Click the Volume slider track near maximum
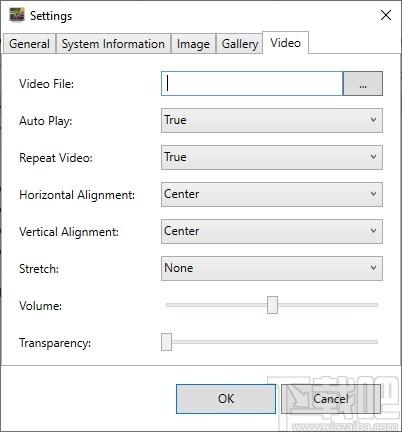This screenshot has height=432, width=402. (372, 305)
